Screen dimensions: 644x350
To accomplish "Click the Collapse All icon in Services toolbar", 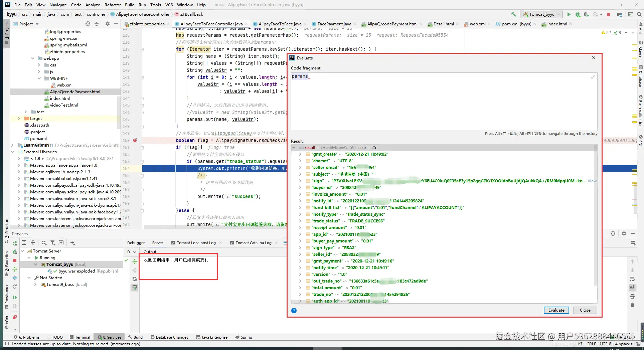I will [33, 243].
